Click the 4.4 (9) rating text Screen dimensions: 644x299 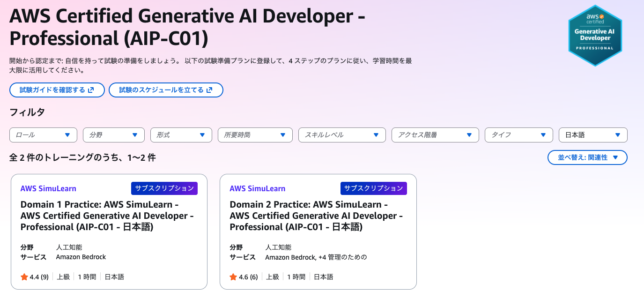click(x=39, y=277)
